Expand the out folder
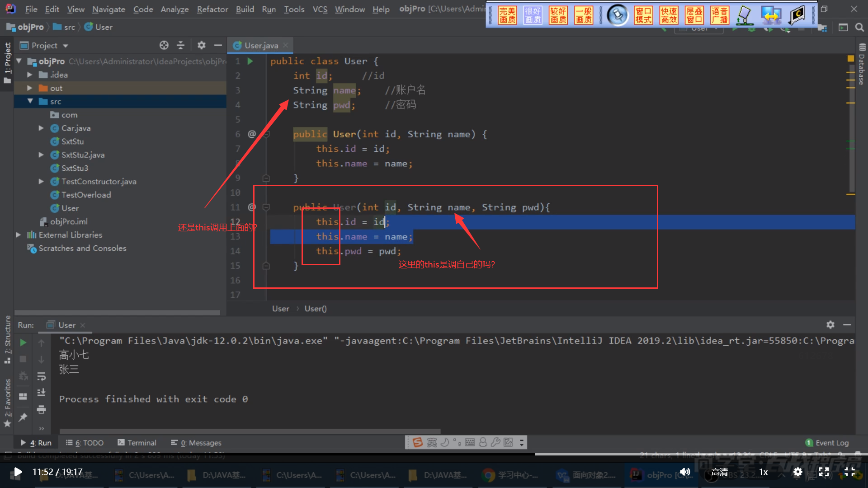868x488 pixels. point(30,88)
